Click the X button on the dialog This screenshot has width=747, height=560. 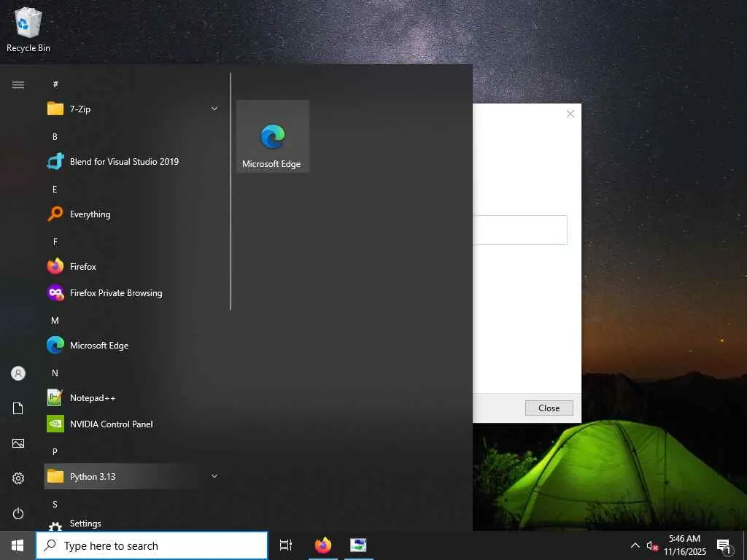pyautogui.click(x=570, y=114)
